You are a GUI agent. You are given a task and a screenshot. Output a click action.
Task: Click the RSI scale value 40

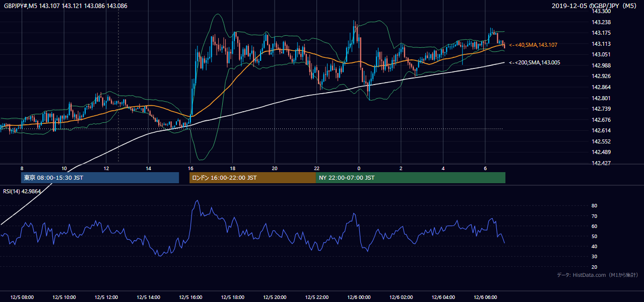point(595,247)
